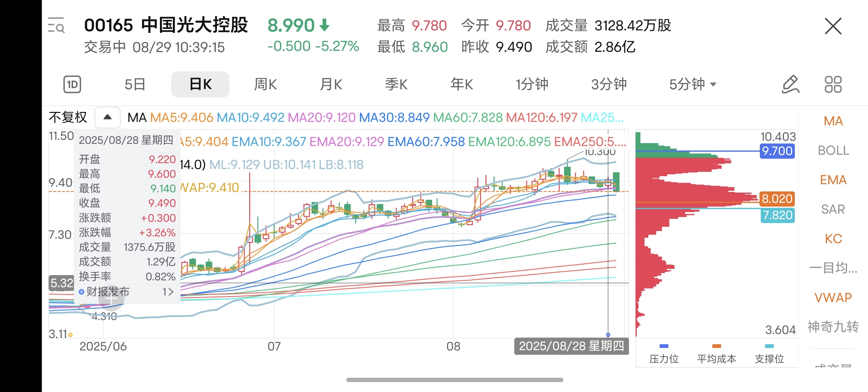Toggle the BOLL indicator in sidebar
This screenshot has width=868, height=392.
[x=833, y=150]
